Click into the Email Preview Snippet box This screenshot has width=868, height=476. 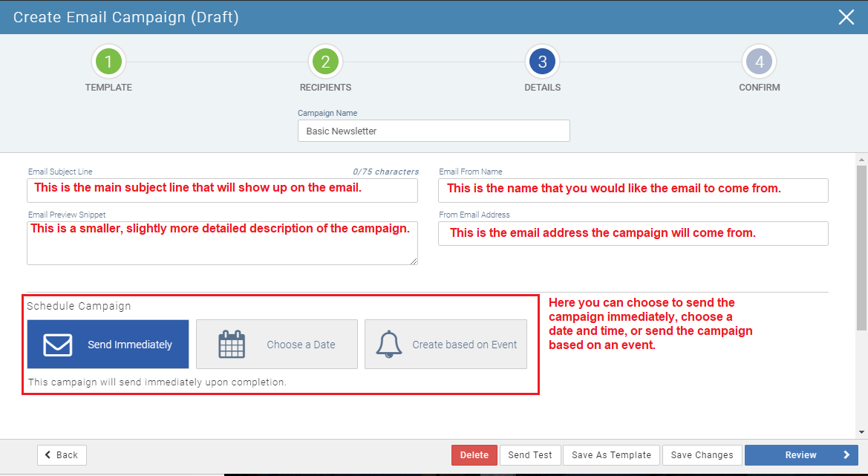point(222,243)
